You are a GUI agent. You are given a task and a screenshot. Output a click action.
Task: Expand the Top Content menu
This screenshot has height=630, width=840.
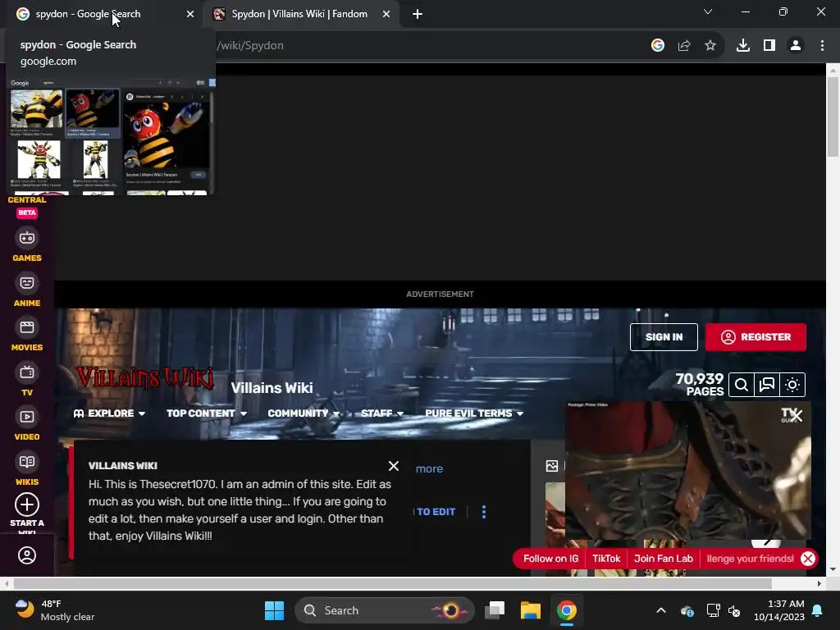(207, 413)
